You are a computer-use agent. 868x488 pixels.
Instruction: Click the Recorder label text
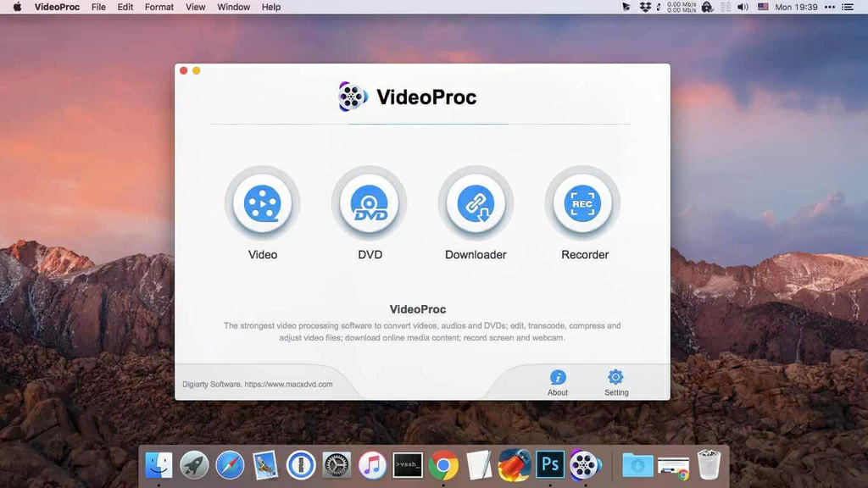(585, 254)
